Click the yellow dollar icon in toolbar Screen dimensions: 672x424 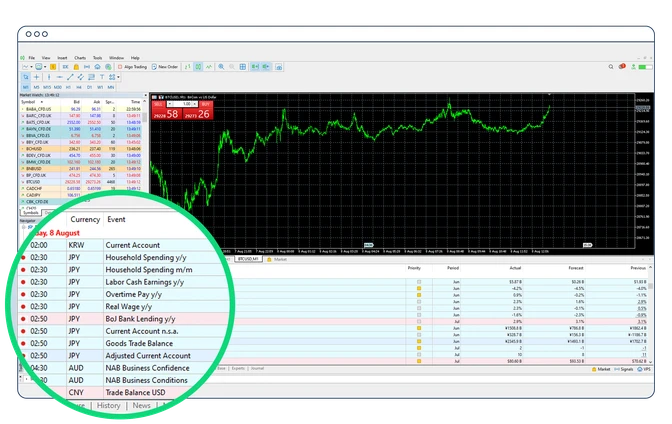[53, 67]
